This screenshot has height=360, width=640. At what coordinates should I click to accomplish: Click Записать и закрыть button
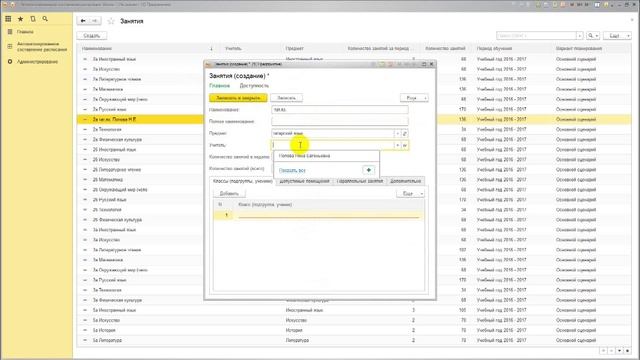(x=238, y=98)
